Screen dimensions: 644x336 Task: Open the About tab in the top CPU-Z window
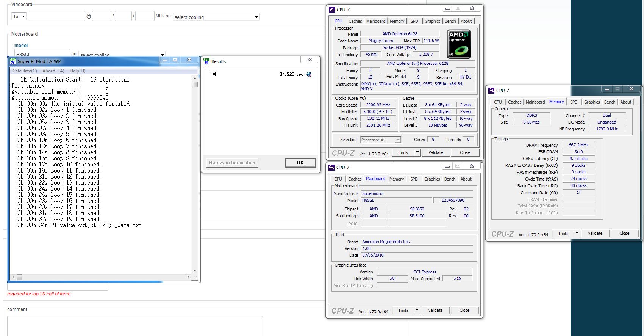pyautogui.click(x=466, y=21)
